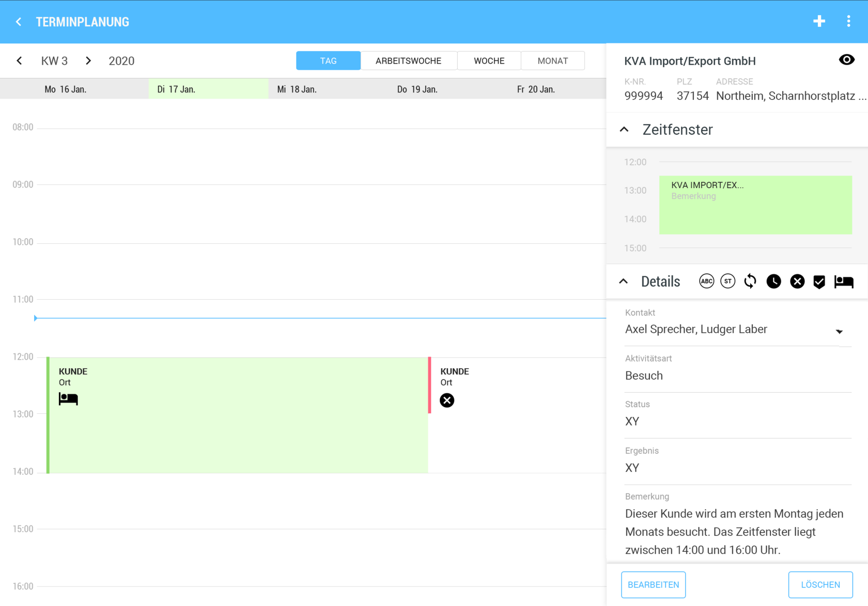
Task: Switch to TAG view
Action: point(329,60)
